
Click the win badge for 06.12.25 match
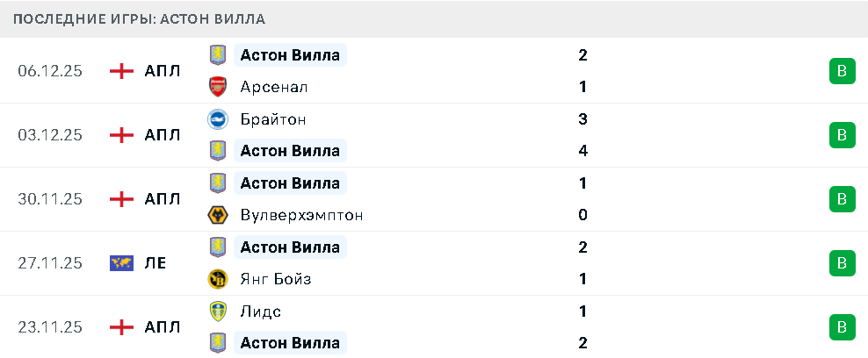842,71
